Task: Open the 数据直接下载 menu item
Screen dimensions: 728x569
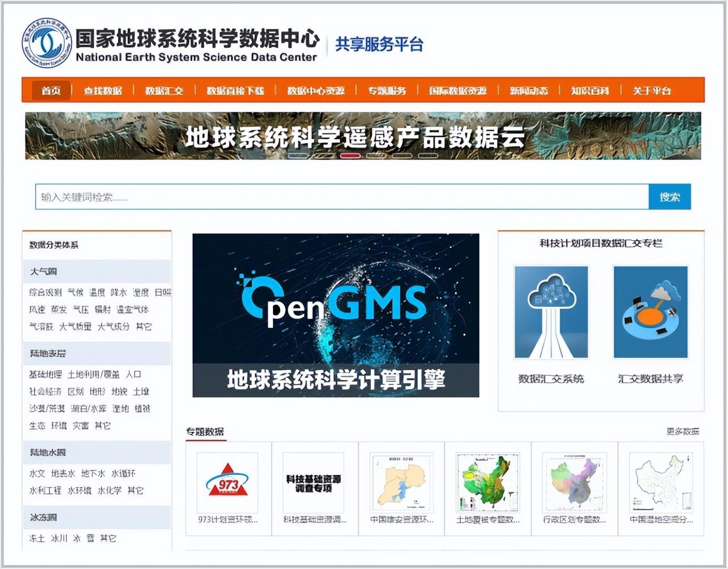Action: 234,90
